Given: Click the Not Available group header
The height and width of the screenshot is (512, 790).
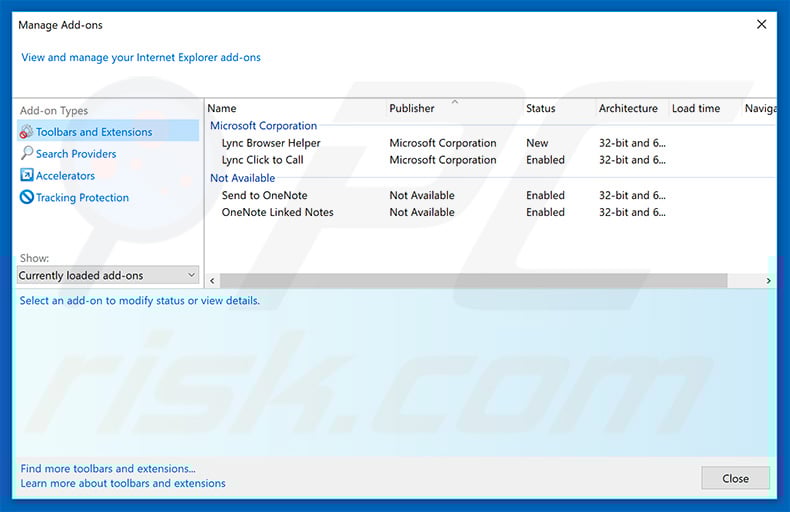Looking at the screenshot, I should (242, 178).
